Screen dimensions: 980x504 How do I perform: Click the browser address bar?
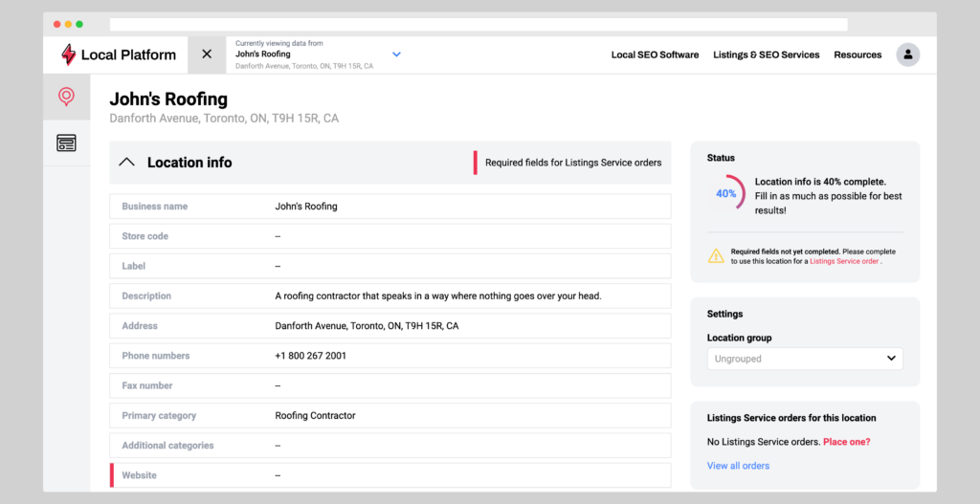[479, 24]
